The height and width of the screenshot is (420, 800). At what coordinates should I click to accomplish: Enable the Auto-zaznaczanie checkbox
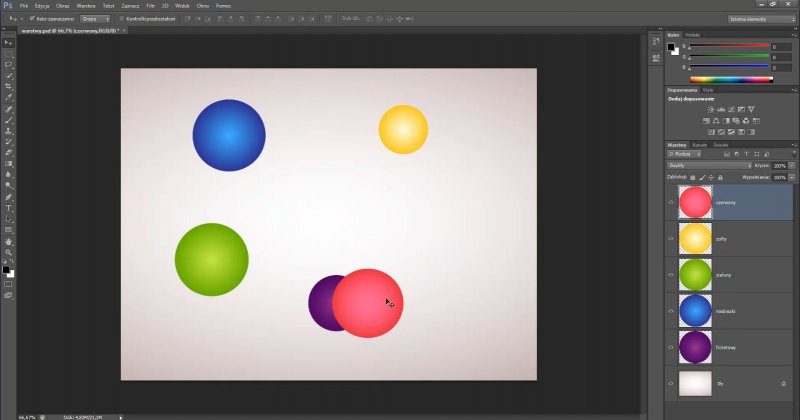coord(30,18)
